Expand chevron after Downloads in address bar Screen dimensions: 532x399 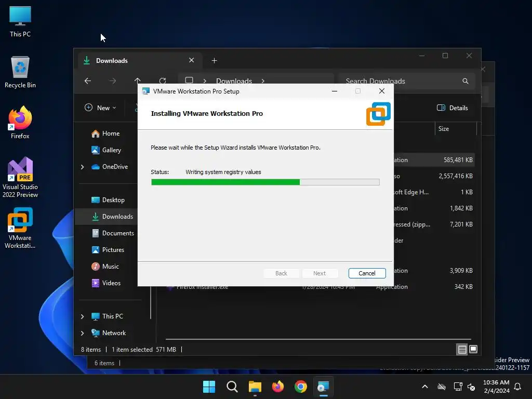(263, 81)
